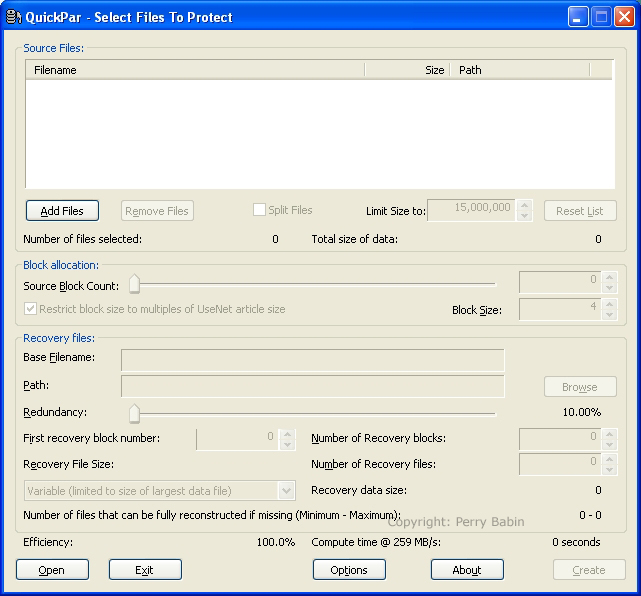Click the greyed Create button
Screen dimensions: 641x596
589,569
